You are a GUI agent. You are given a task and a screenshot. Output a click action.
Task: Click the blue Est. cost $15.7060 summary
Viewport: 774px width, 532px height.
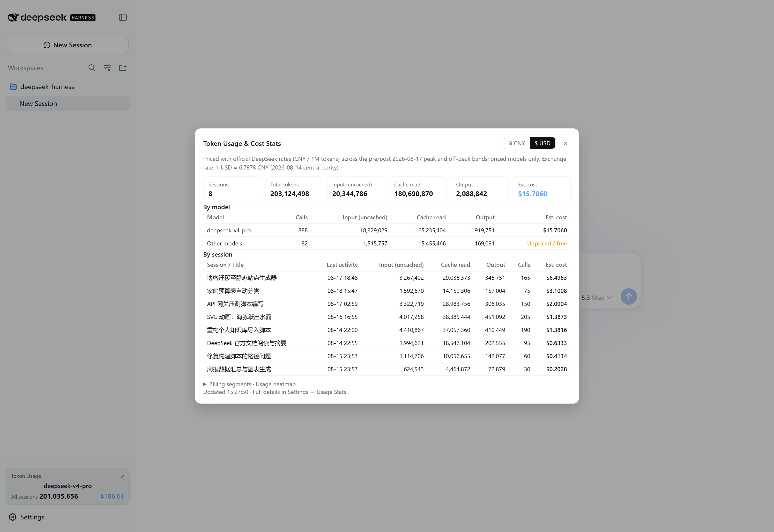(x=532, y=194)
